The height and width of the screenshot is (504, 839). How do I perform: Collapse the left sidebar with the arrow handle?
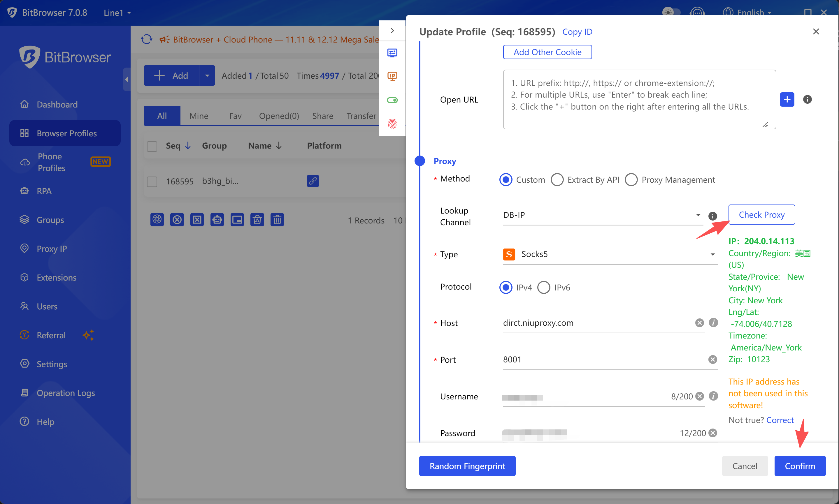click(x=127, y=80)
